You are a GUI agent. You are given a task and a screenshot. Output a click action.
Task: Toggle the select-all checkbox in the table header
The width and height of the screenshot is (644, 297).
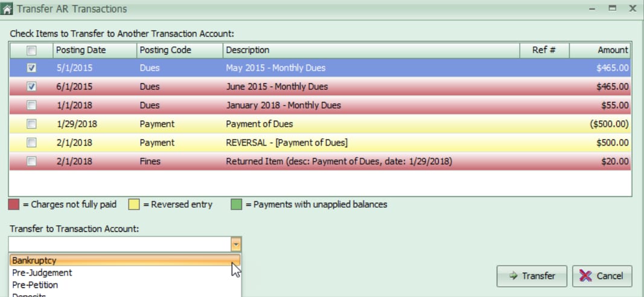point(31,50)
